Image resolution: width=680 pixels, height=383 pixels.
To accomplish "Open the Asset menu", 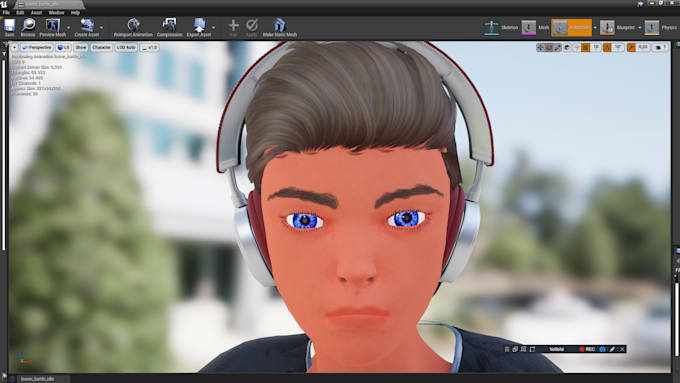I will (x=36, y=13).
